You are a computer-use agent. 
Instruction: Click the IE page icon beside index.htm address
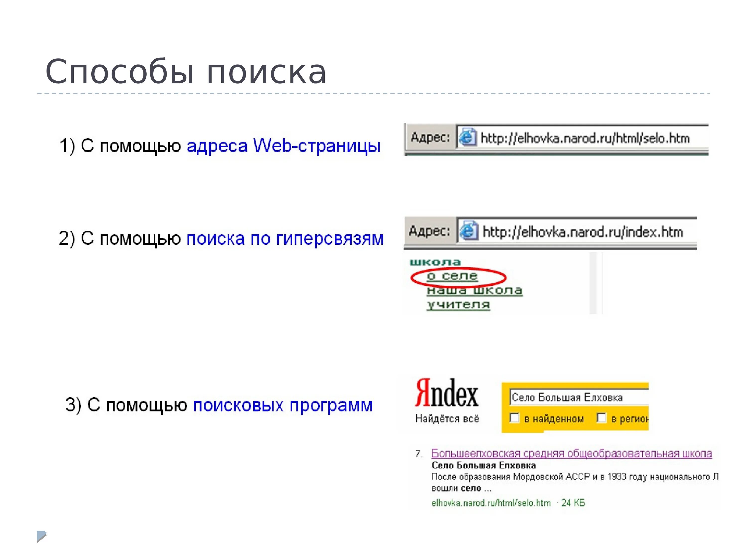tap(469, 231)
